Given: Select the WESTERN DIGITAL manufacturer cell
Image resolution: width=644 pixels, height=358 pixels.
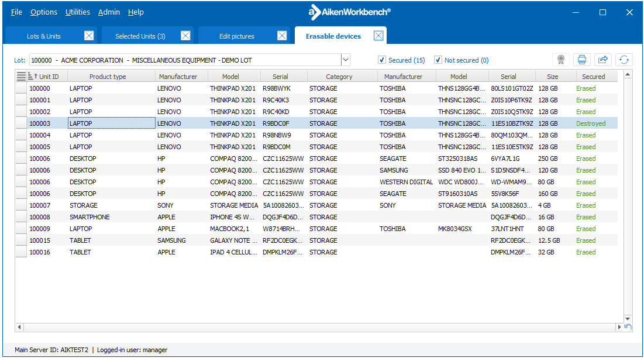Looking at the screenshot, I should [x=406, y=182].
